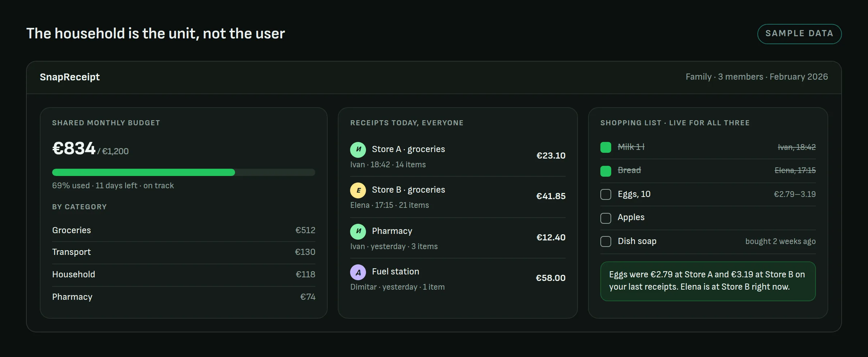Click the €58.00 receipt amount
Viewport: 868px width, 357px height.
point(550,278)
